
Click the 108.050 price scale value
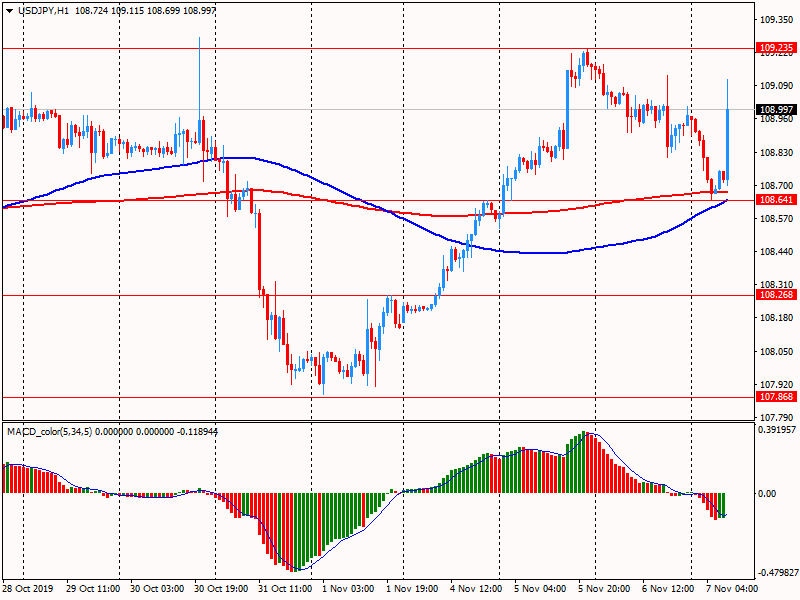tap(776, 352)
